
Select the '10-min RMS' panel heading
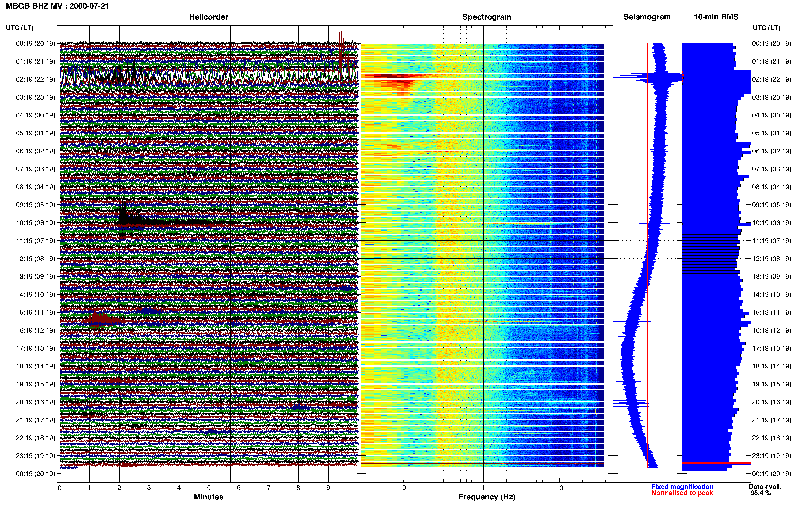(716, 17)
